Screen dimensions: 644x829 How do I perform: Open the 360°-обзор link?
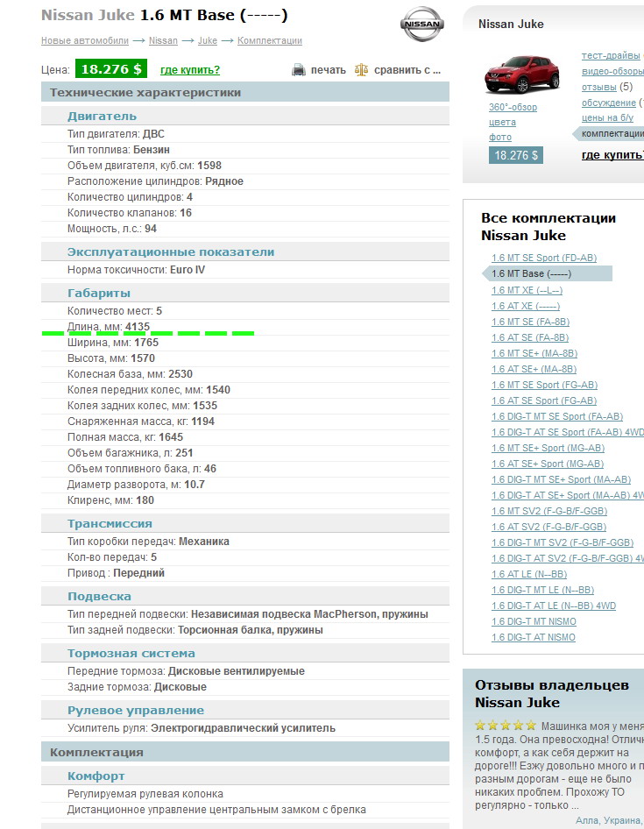click(513, 108)
